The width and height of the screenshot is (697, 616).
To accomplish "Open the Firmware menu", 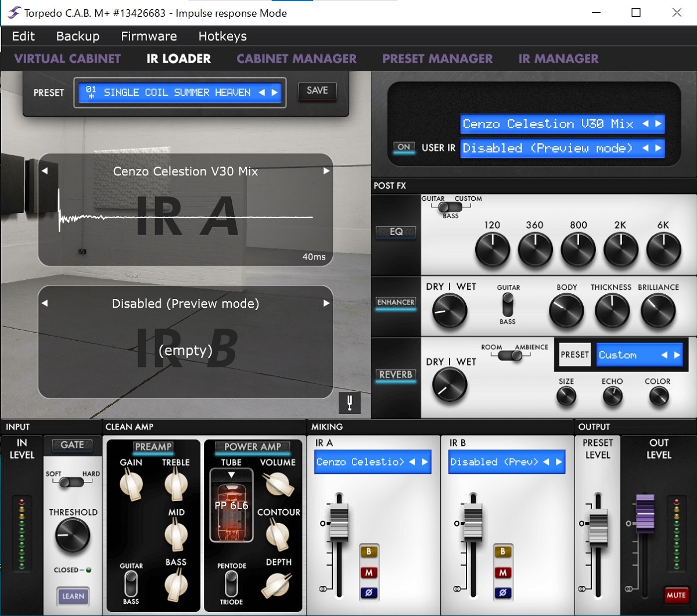I will [x=149, y=36].
